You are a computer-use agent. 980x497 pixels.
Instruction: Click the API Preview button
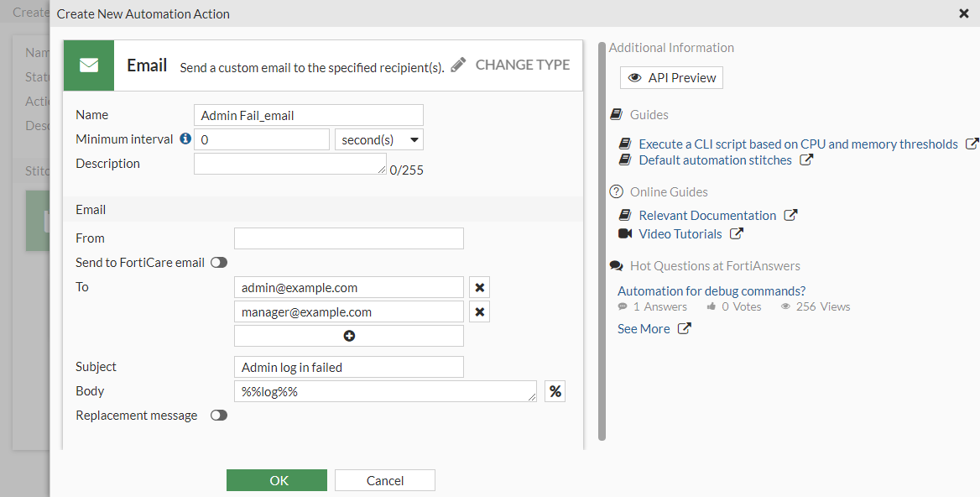tap(671, 78)
